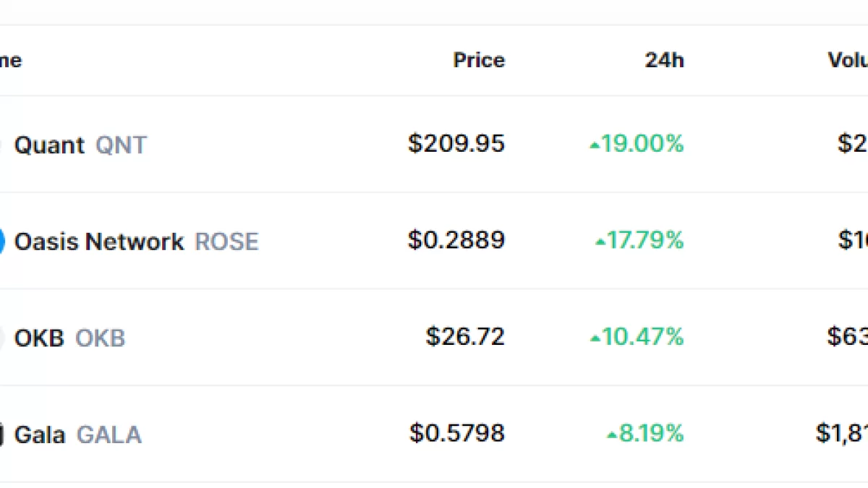The image size is (868, 488).
Task: Click the $0.2889 price for Oasis Network
Action: point(456,240)
